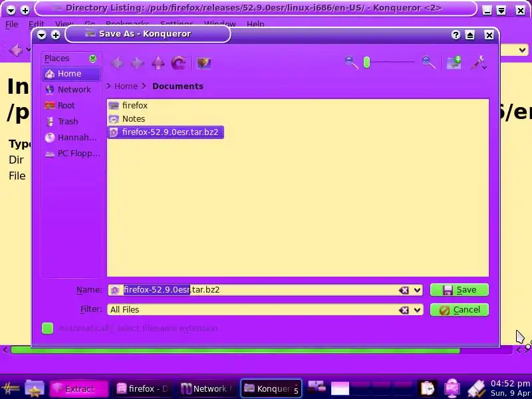Open the desktop switcher icon in taskbar
This screenshot has width=532, height=399.
[317, 387]
